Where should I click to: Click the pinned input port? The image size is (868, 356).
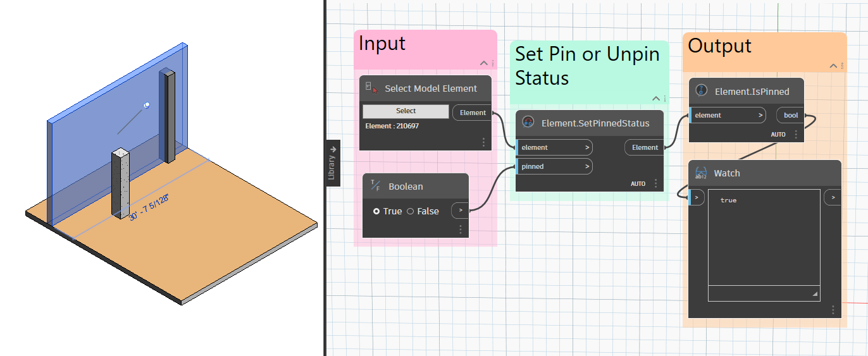click(x=555, y=166)
